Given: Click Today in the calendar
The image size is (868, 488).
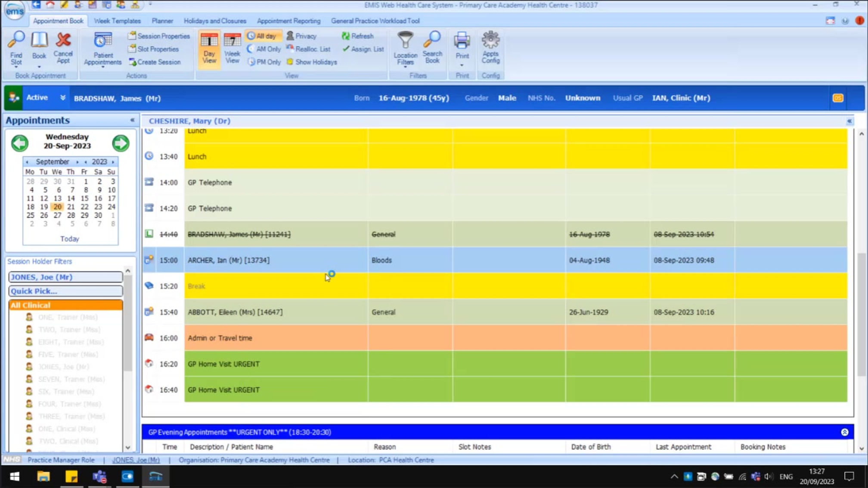Looking at the screenshot, I should 70,239.
